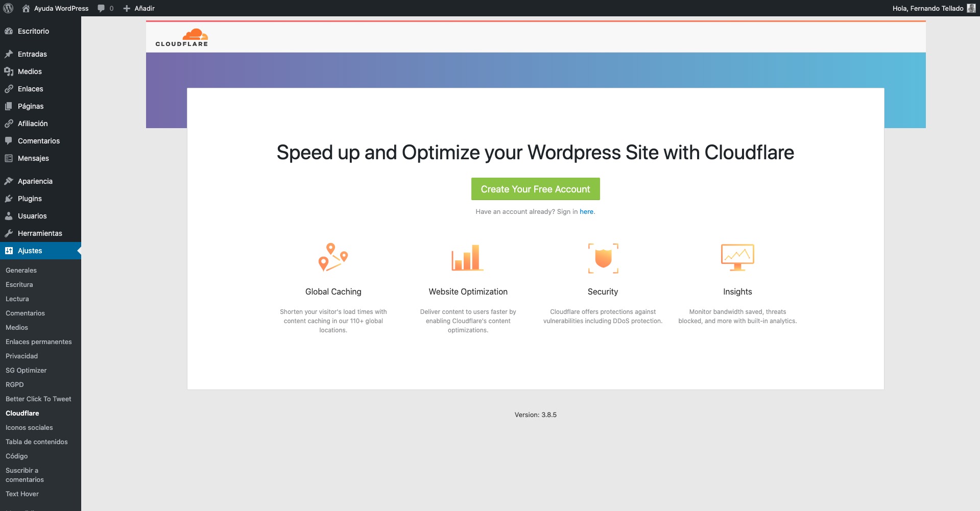The height and width of the screenshot is (511, 980).
Task: Click the Security shield icon
Action: pos(603,258)
